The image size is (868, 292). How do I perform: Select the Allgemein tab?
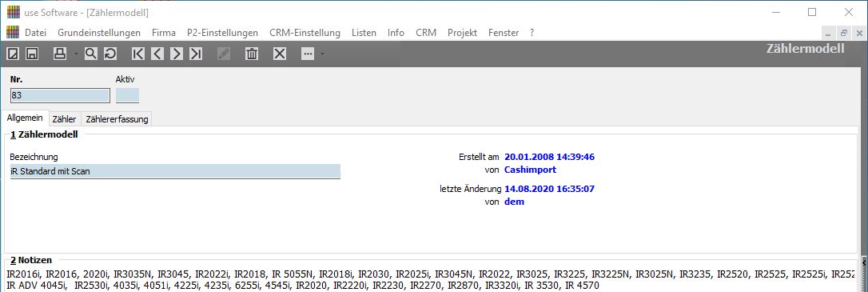(24, 118)
